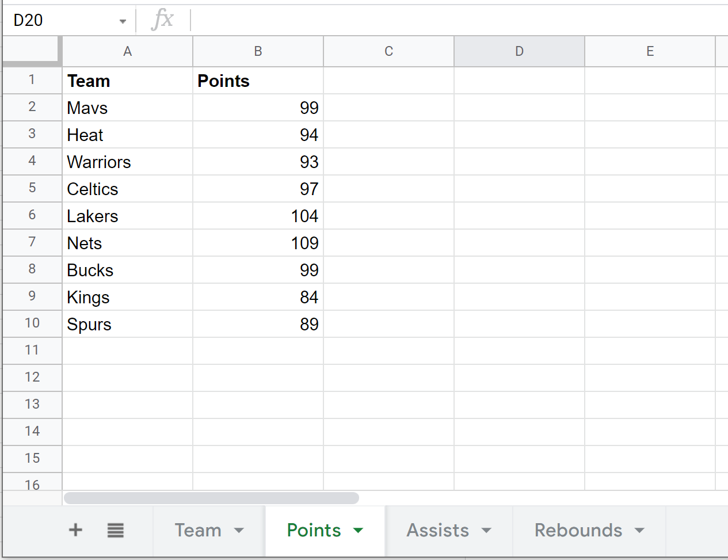728x560 pixels.
Task: Switch to the Team sheet tab
Action: (198, 530)
